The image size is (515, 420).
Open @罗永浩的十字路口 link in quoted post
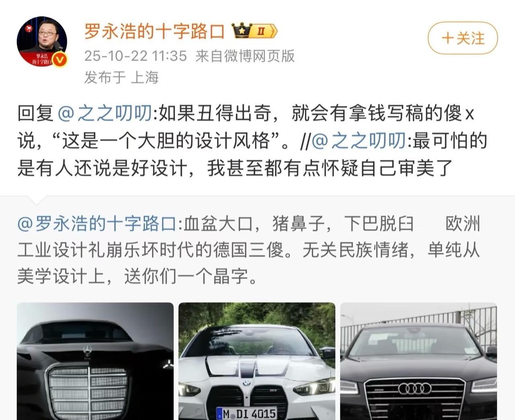[97, 224]
